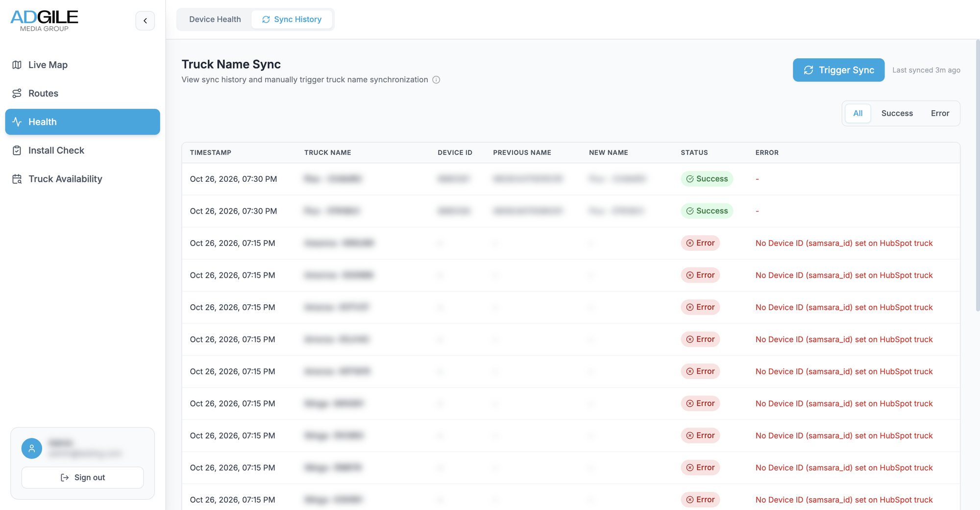The height and width of the screenshot is (510, 980).
Task: Select the Health sidebar item
Action: click(82, 121)
